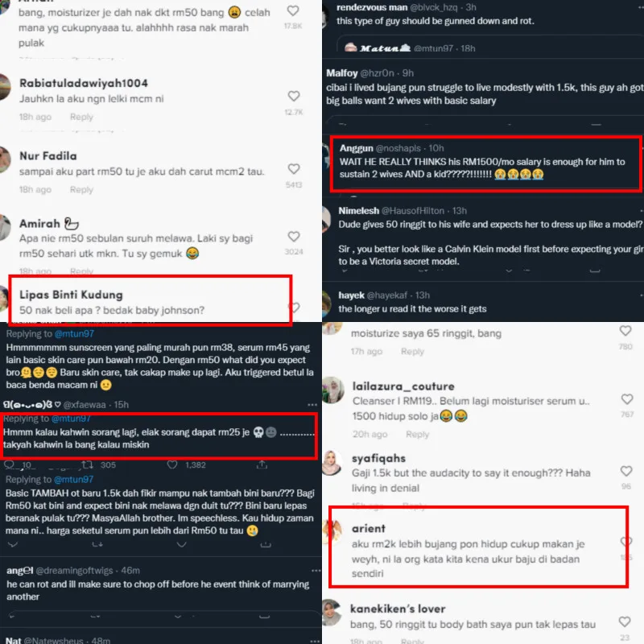Viewport: 644px width, 644px height.
Task: Reply to Rabiatuladawiyah1004's comment
Action: (81, 117)
